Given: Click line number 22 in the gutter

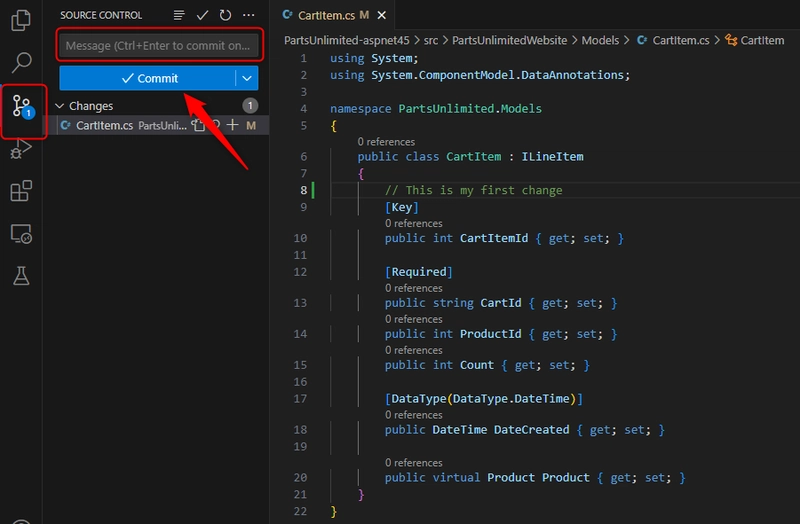Looking at the screenshot, I should tap(301, 511).
